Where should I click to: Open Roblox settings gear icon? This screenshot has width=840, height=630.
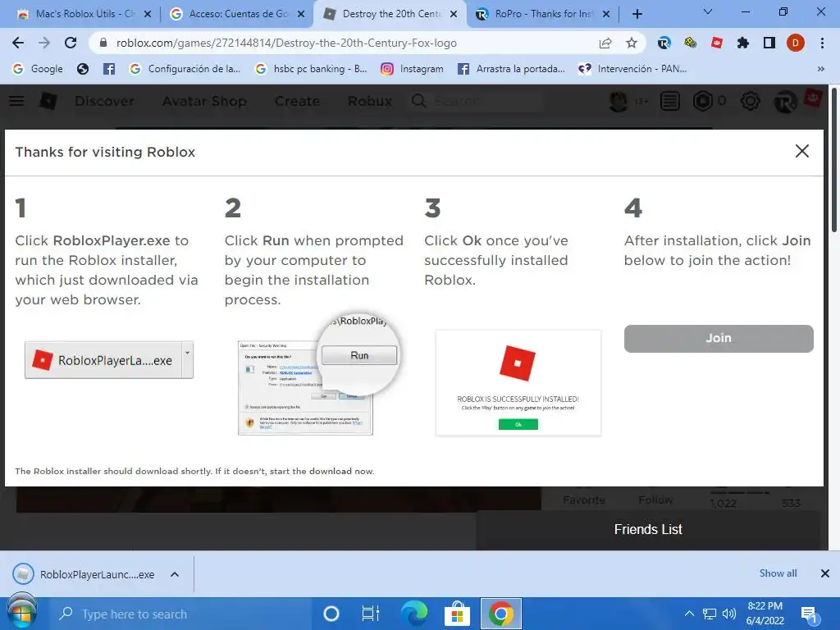click(x=750, y=101)
